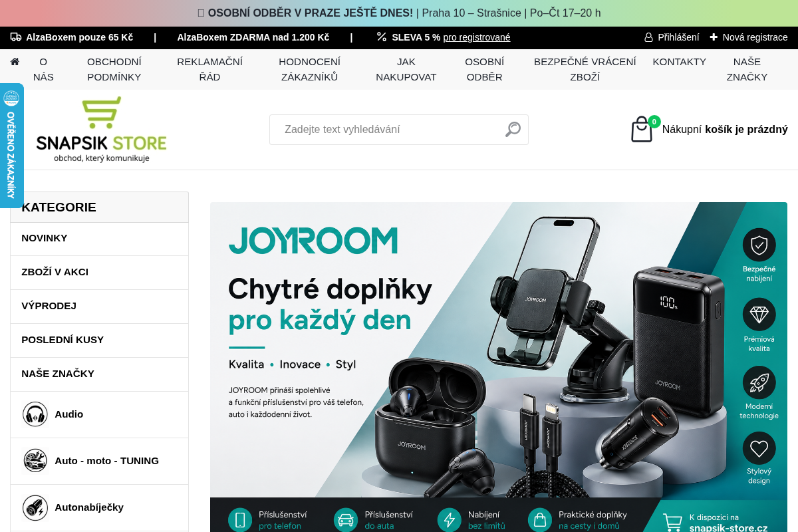Open JAK NAKUPOVAT page
The width and height of the screenshot is (798, 532).
coord(406,69)
